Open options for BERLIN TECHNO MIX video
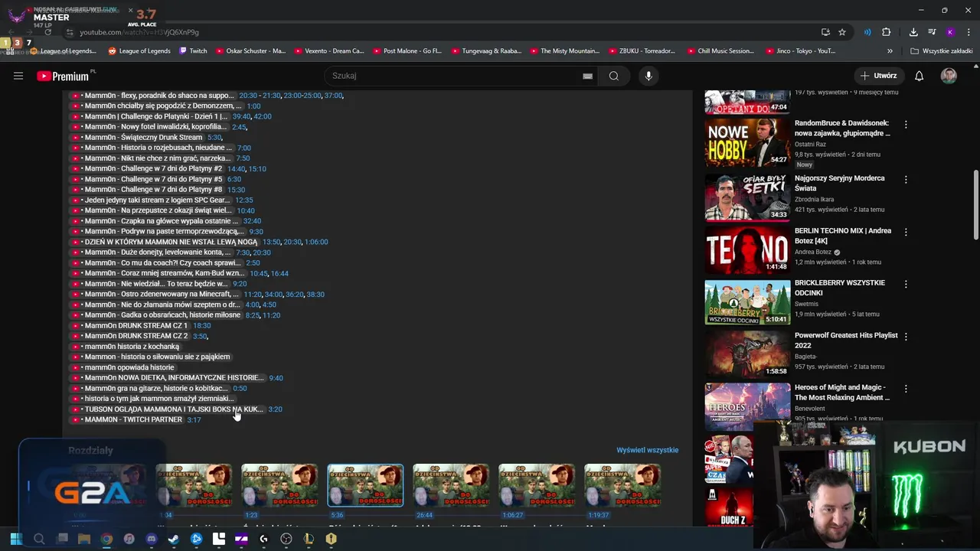 click(x=906, y=232)
